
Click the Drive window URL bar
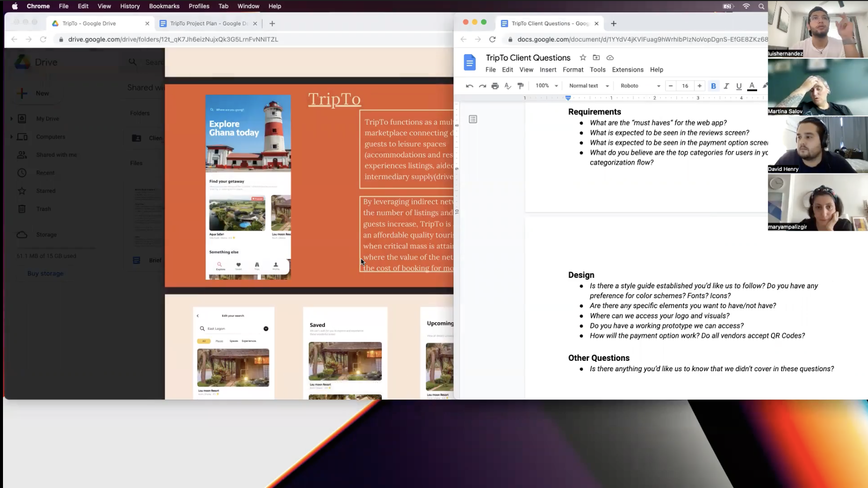(254, 39)
